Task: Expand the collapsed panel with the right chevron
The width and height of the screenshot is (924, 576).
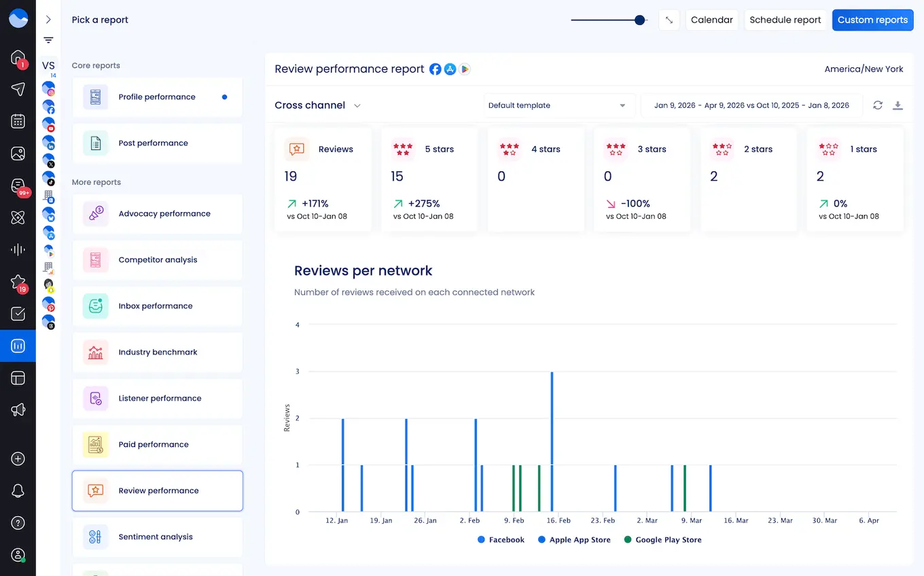Action: (48, 19)
